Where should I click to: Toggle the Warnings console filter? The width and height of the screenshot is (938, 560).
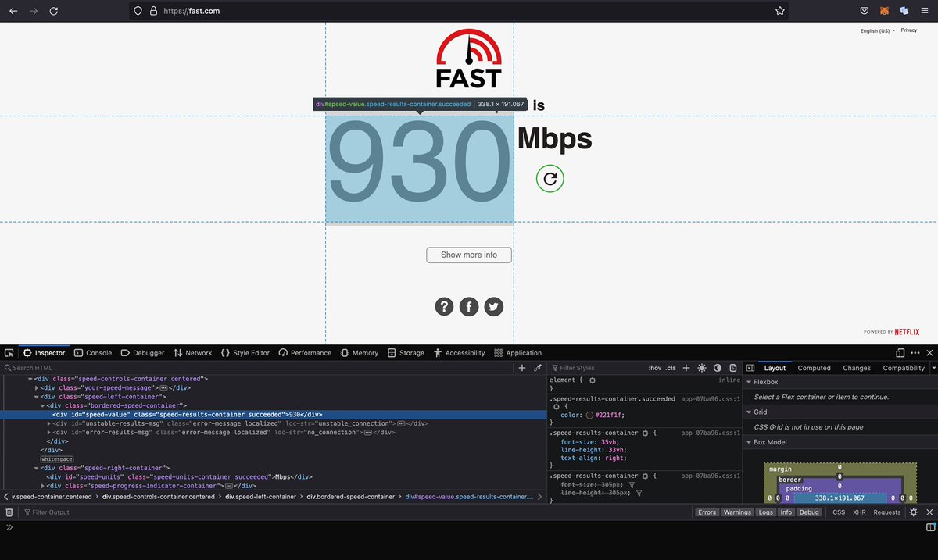[737, 512]
